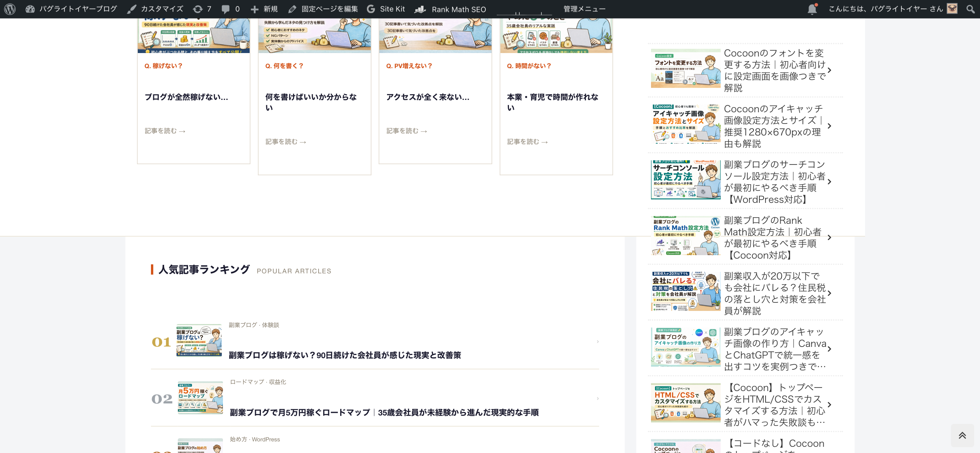Click sidebar thumbnail アイキャッチ画像設定方法とサイズ
Image resolution: width=980 pixels, height=453 pixels.
point(685,124)
